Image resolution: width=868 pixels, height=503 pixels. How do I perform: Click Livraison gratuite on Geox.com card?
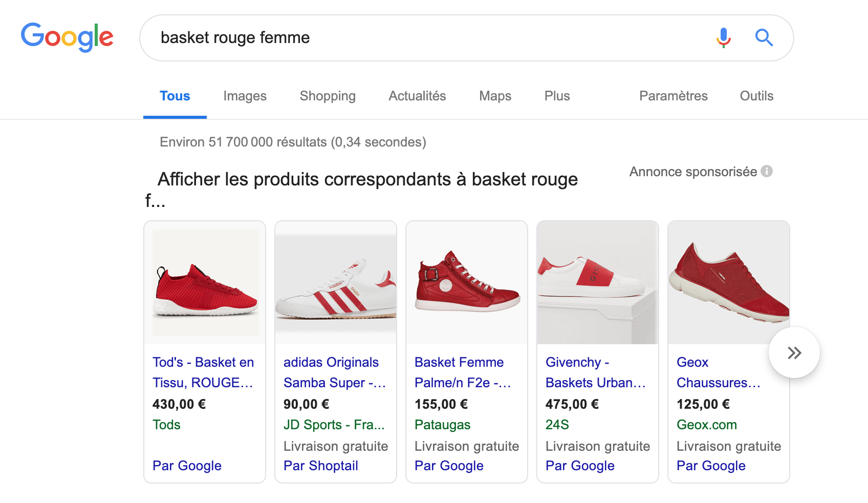pos(729,446)
